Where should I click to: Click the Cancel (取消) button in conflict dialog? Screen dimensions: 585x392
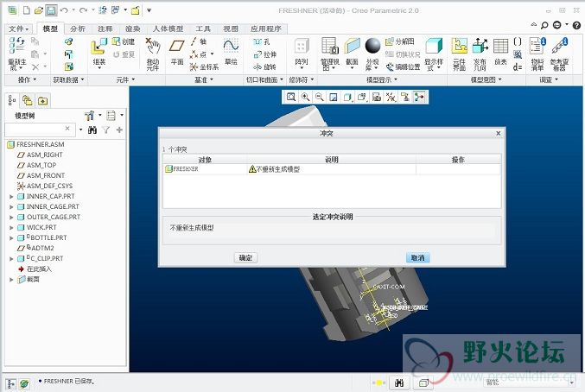[x=417, y=258]
